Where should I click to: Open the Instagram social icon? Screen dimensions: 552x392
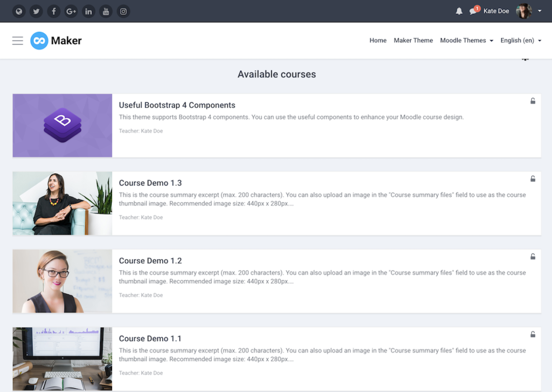point(123,11)
